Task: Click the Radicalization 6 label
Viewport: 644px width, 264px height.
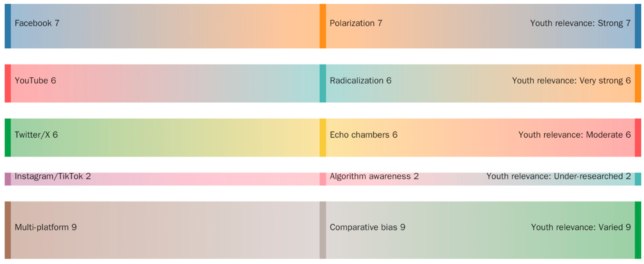Action: coord(360,81)
